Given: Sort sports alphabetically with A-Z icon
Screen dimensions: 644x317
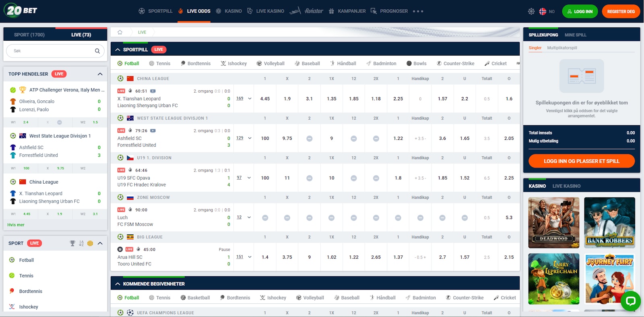Looking at the screenshot, I should (x=81, y=243).
